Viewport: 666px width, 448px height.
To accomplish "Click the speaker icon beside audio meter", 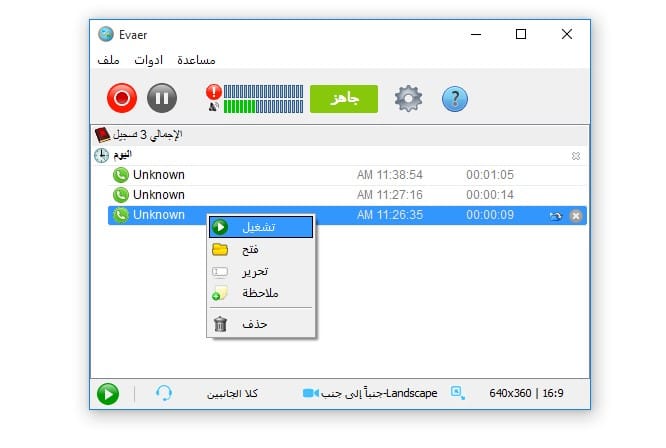I will (x=214, y=107).
